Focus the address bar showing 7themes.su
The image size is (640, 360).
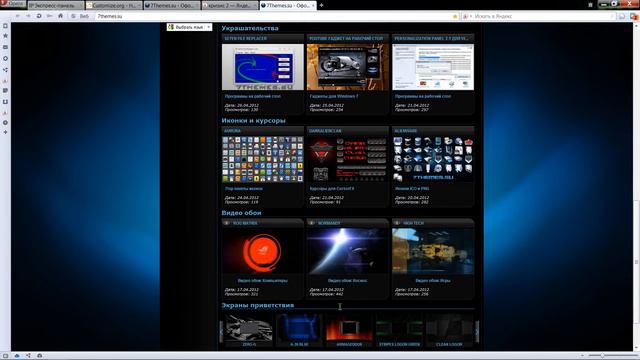[x=273, y=16]
